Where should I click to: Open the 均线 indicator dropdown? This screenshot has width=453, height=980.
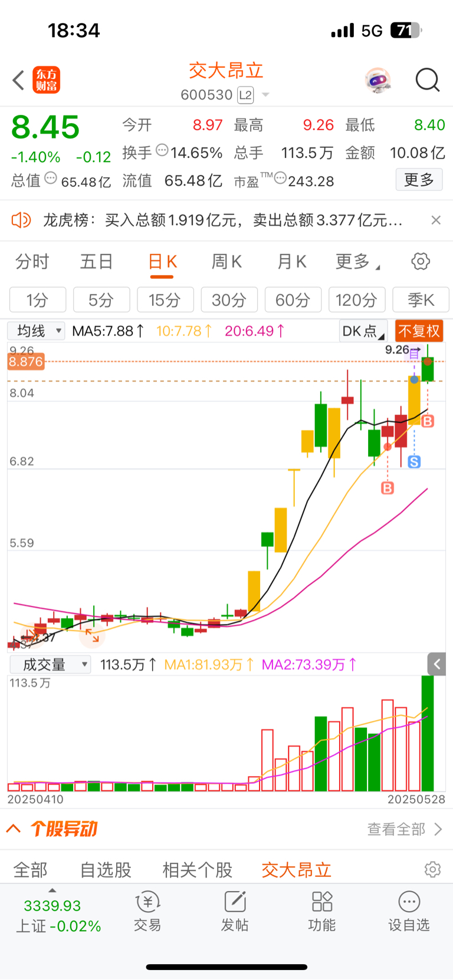(x=36, y=331)
